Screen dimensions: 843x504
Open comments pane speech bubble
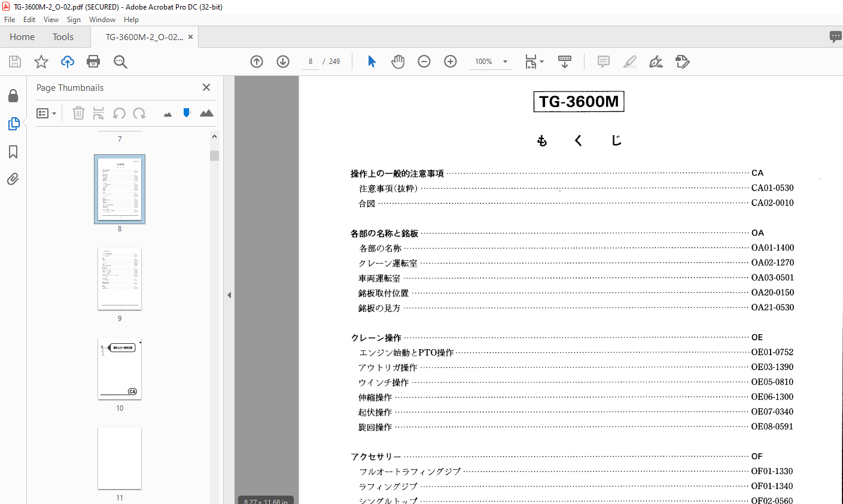click(835, 36)
